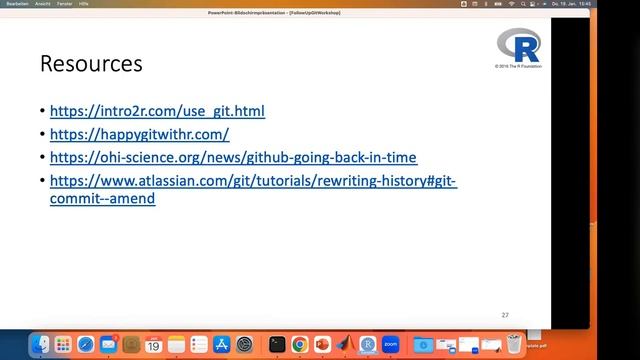Click the Resources slide title
Viewport: 640px width, 360px height.
[x=91, y=64]
